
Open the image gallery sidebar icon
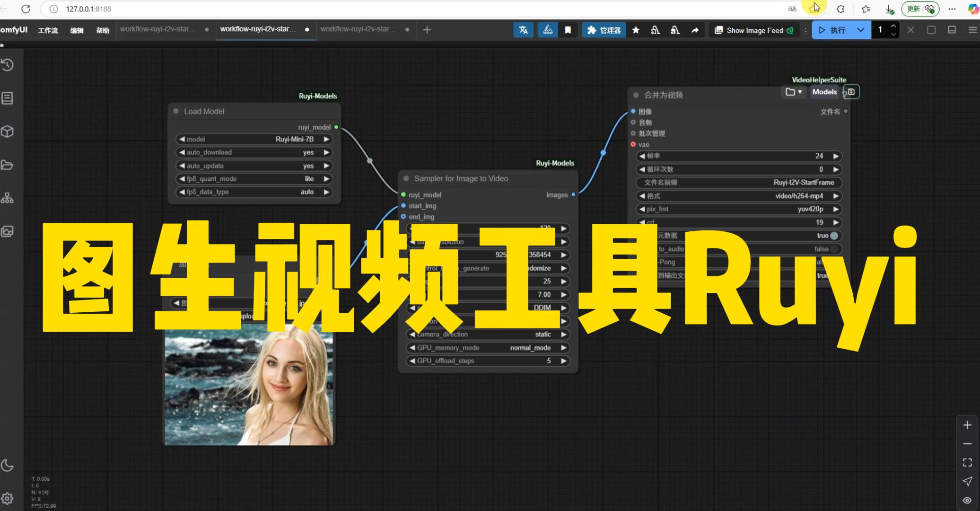point(8,231)
